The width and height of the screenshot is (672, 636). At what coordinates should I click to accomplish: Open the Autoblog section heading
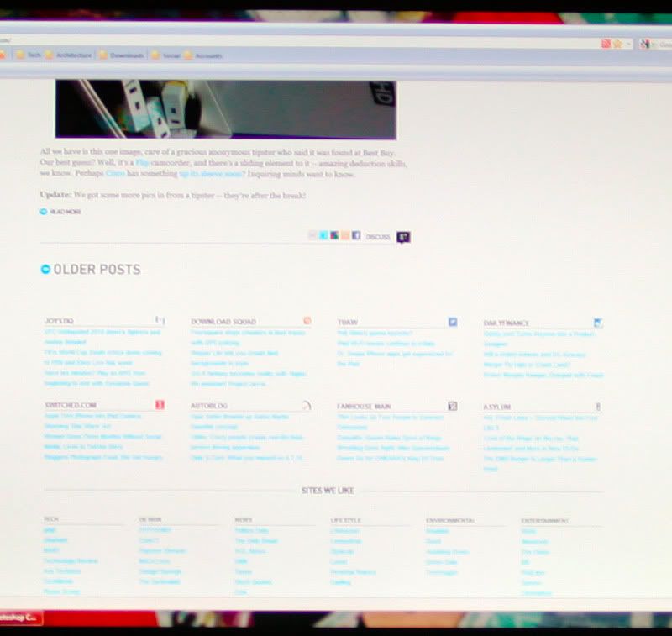coord(209,406)
